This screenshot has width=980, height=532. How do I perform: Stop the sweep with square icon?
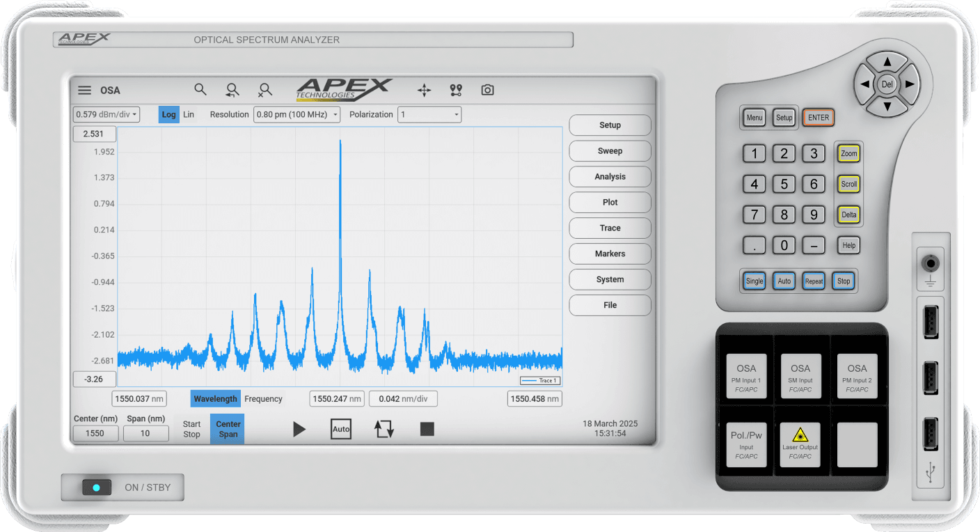[x=427, y=429]
